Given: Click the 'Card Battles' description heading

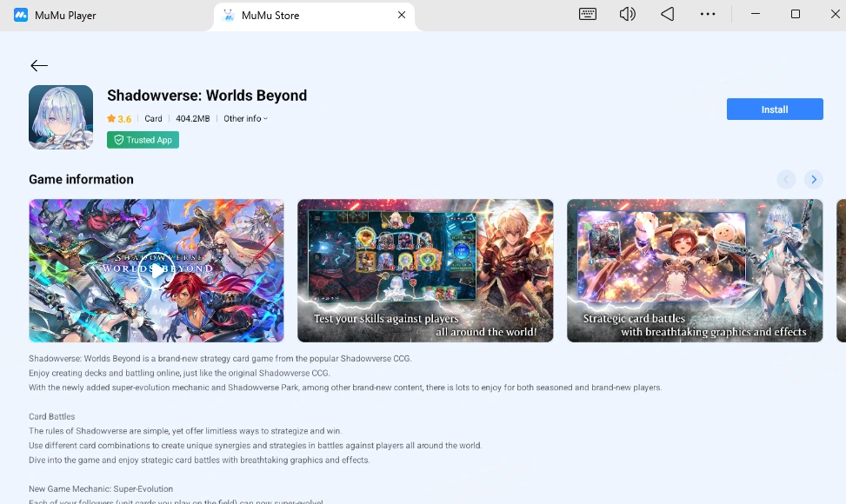Looking at the screenshot, I should pyautogui.click(x=52, y=417).
